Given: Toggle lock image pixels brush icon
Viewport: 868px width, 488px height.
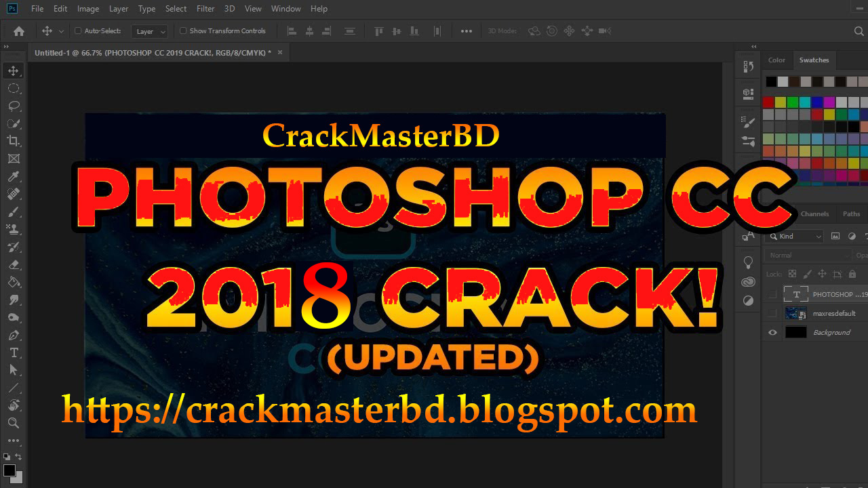Looking at the screenshot, I should tap(807, 274).
